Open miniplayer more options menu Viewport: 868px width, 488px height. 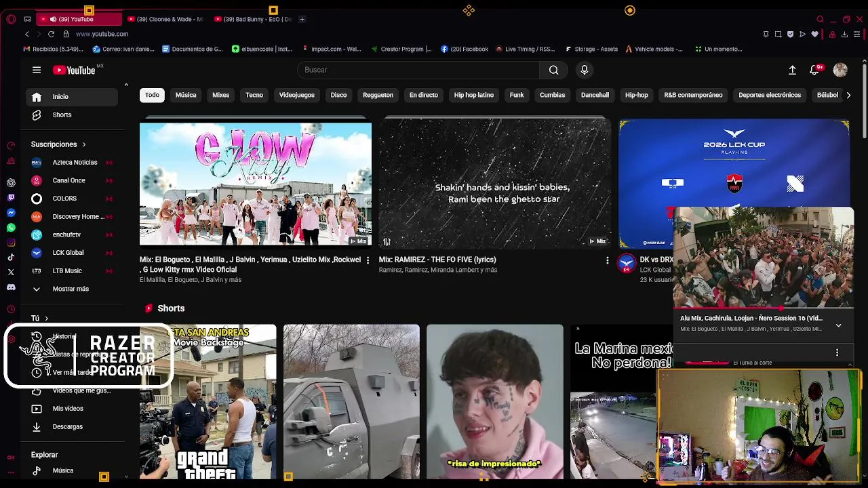[x=837, y=352]
